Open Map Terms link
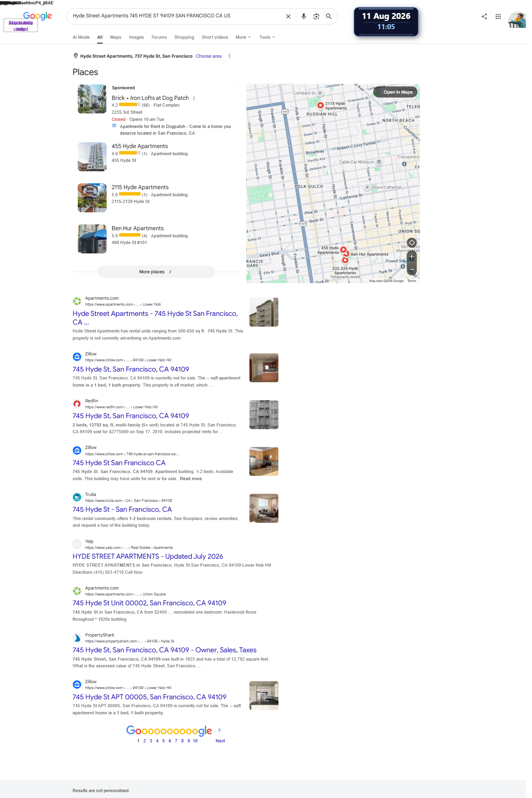Viewport: 532px width, 798px height. pyautogui.click(x=412, y=281)
